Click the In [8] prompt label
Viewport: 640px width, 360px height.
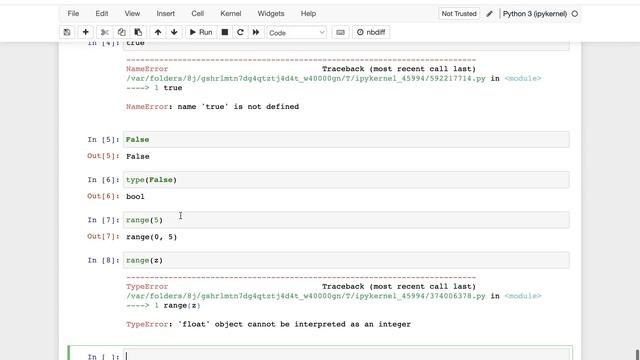[103, 260]
